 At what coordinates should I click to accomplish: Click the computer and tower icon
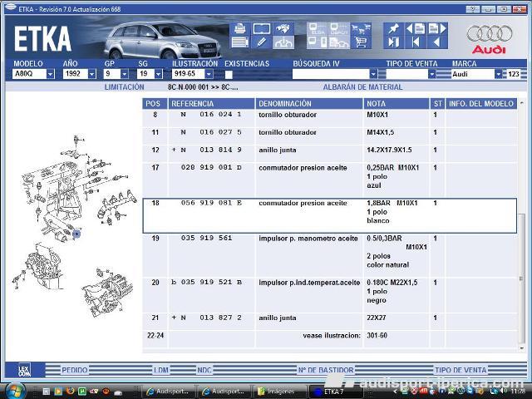tap(318, 42)
